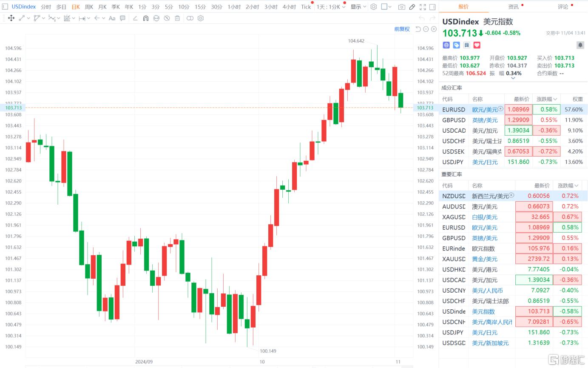Select the chart measurement tool
This screenshot has width=588, height=368.
[67, 18]
